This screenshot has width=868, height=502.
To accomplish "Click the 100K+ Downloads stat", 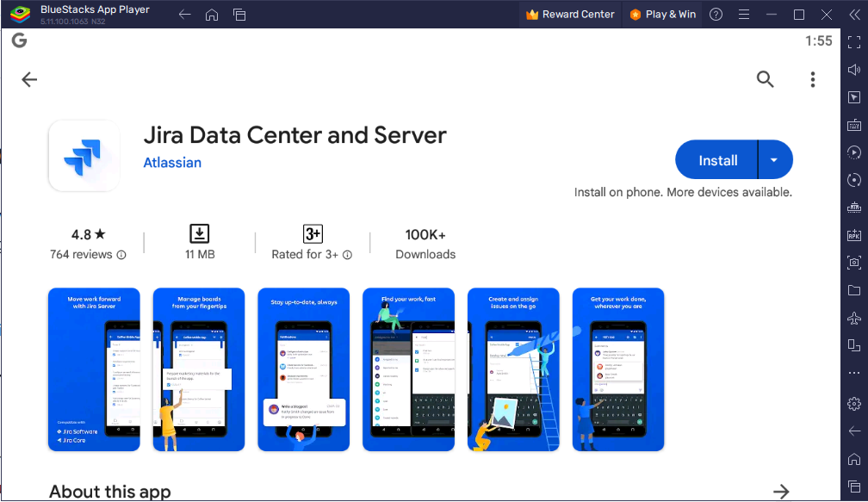I will [425, 244].
